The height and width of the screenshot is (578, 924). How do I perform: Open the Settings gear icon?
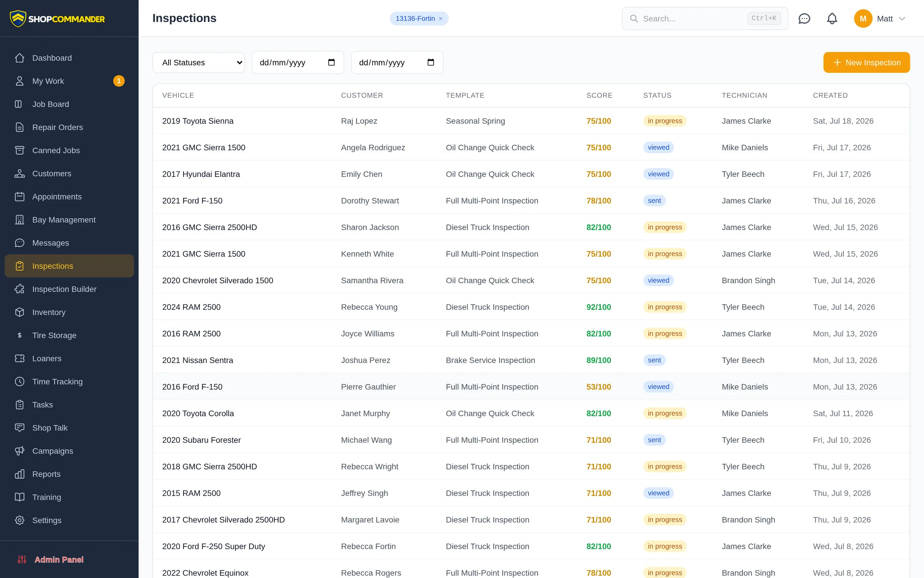(20, 520)
